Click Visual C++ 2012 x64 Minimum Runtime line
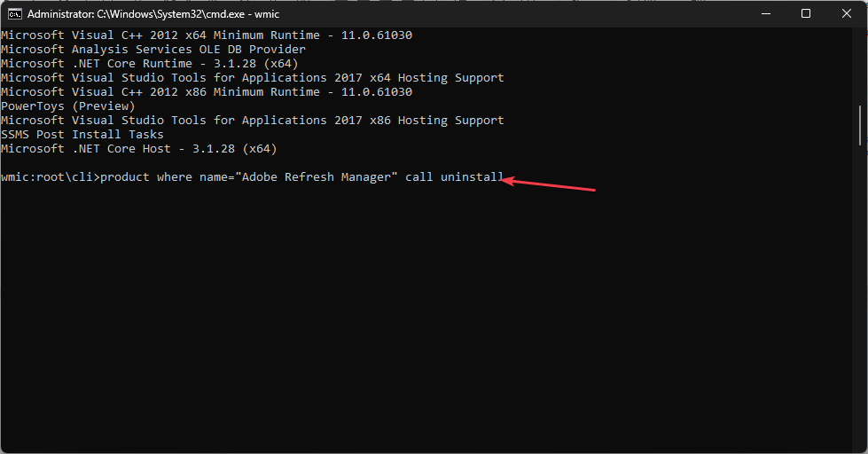Image resolution: width=868 pixels, height=454 pixels. tap(207, 35)
